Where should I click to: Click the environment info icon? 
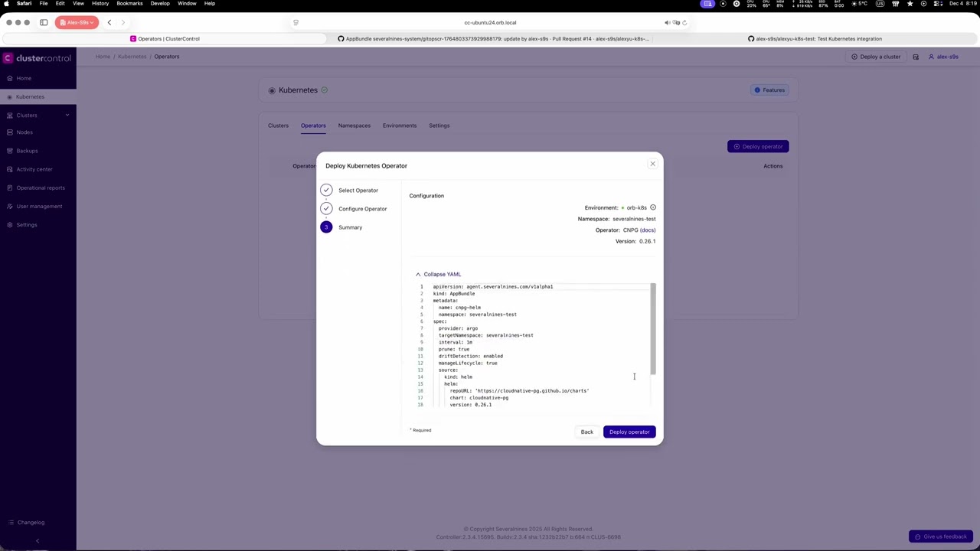tap(653, 207)
